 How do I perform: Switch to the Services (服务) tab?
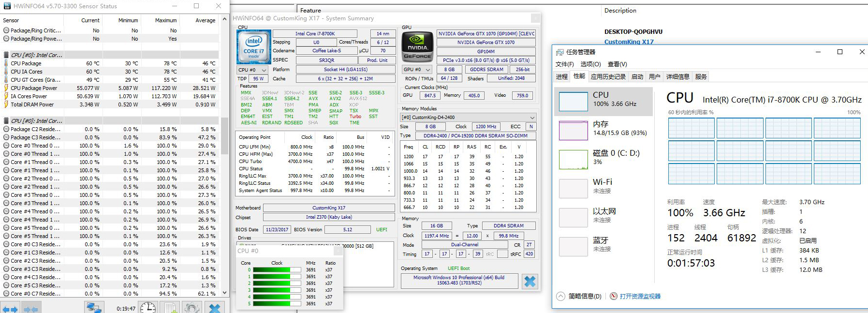point(701,76)
